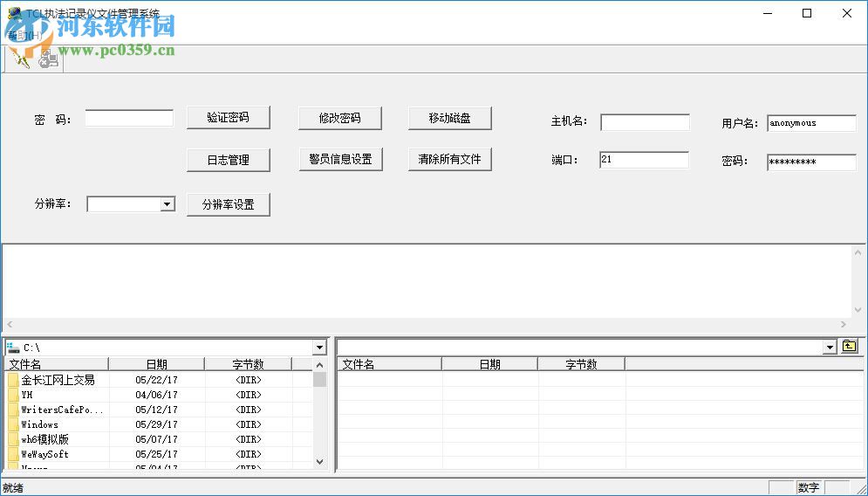Click the 分辨率设置 button
Image resolution: width=868 pixels, height=496 pixels.
[x=228, y=204]
